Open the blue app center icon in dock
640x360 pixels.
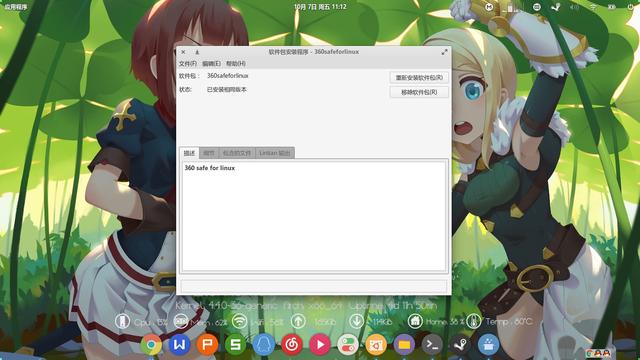click(x=489, y=345)
